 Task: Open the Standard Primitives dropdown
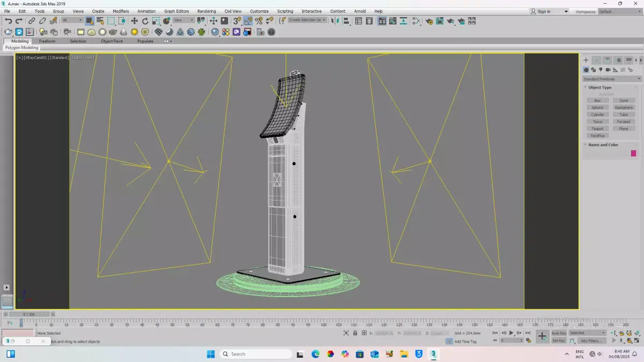612,79
